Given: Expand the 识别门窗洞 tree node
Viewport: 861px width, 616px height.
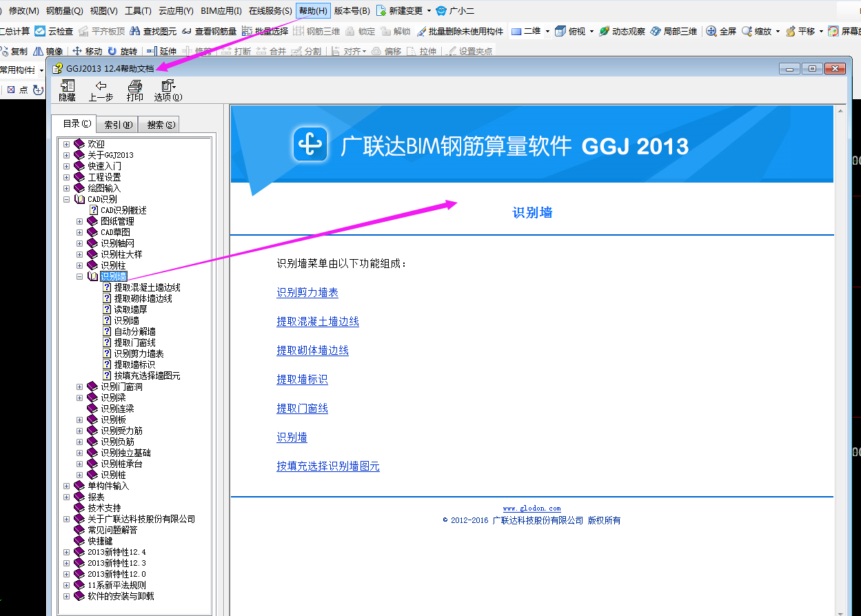Looking at the screenshot, I should coord(79,387).
